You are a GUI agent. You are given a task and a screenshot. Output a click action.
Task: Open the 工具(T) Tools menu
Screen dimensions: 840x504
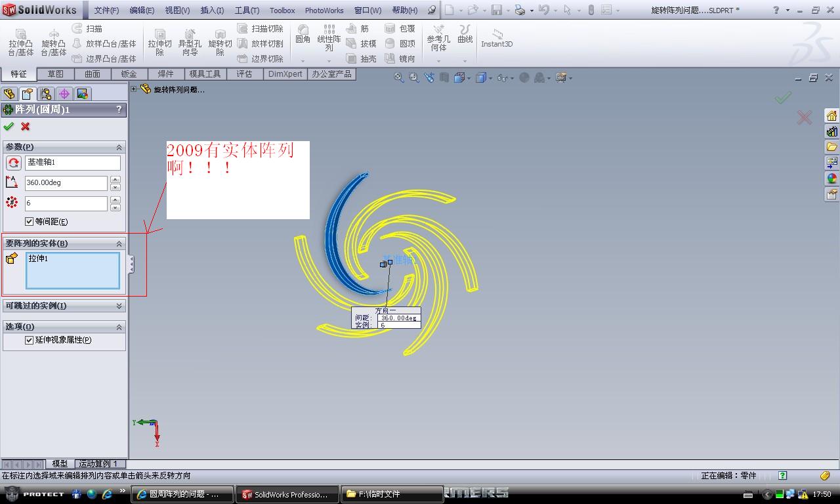247,10
